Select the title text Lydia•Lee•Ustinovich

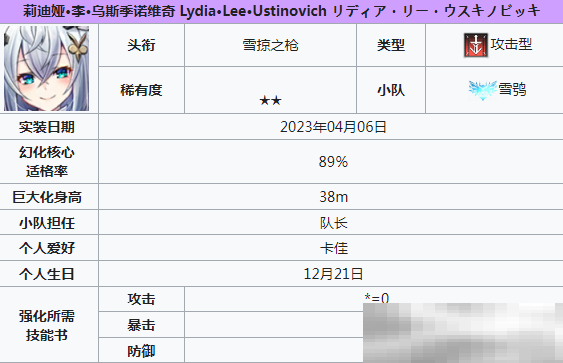[253, 11]
